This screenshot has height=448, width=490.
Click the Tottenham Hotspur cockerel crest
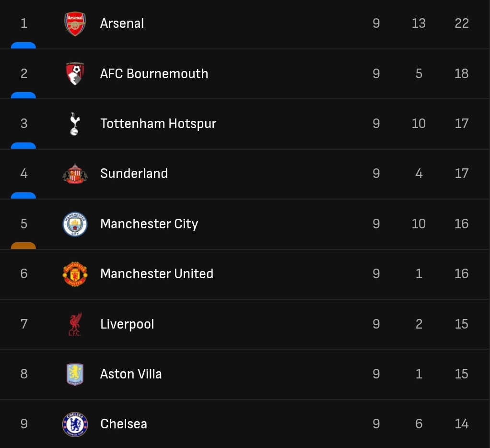click(74, 124)
